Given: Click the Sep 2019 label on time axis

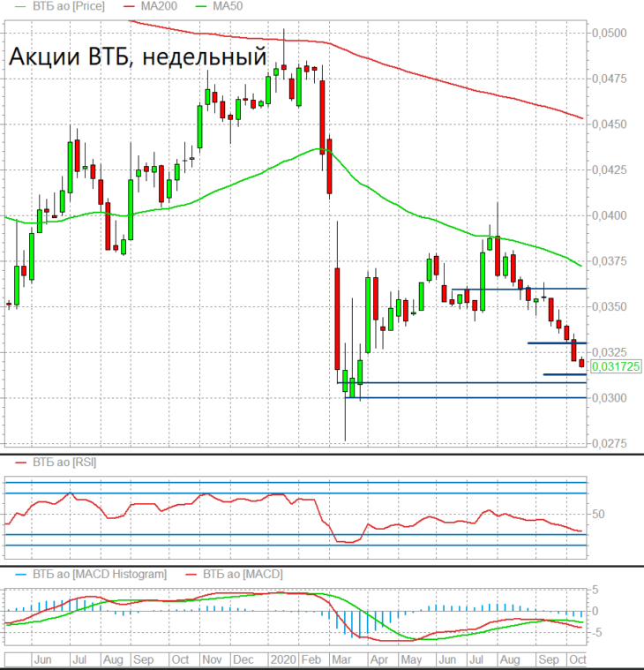Looking at the screenshot, I should click(x=143, y=659).
